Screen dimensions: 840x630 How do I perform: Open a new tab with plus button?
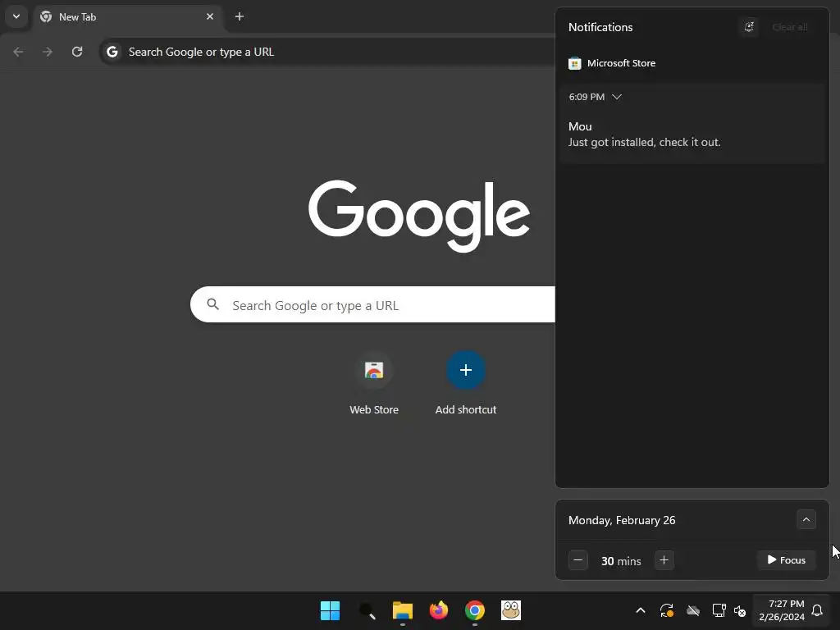click(240, 16)
